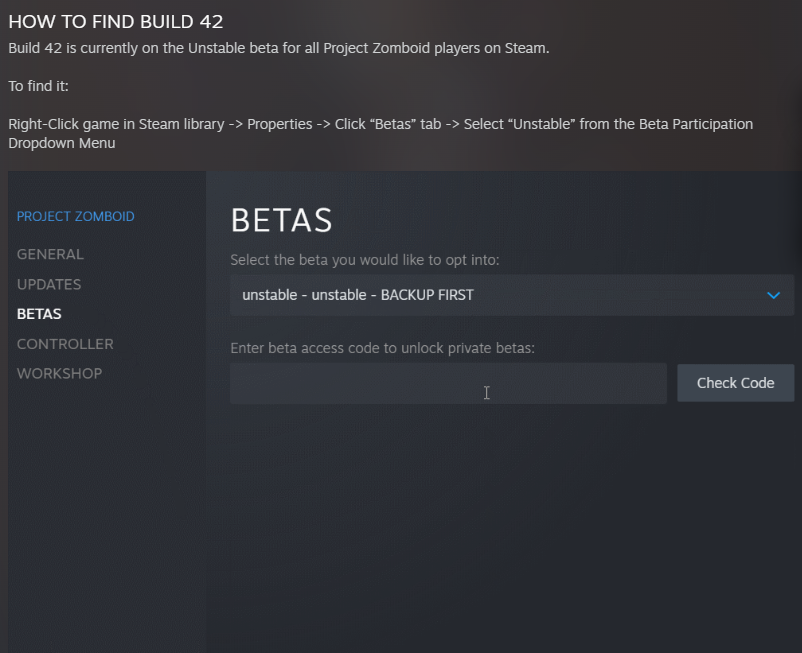Click the 'To find it:' line

point(38,86)
